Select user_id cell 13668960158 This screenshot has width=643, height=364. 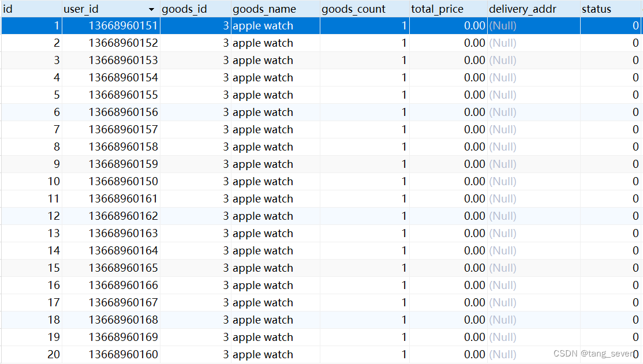point(111,147)
